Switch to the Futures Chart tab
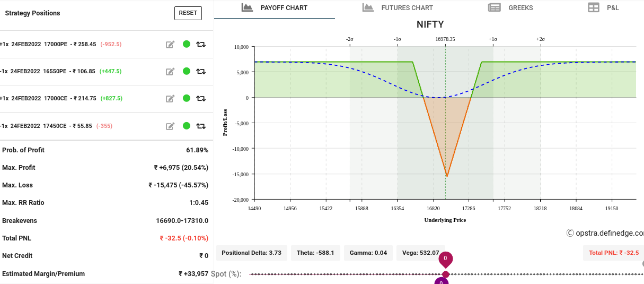Image resolution: width=644 pixels, height=284 pixels. click(398, 8)
